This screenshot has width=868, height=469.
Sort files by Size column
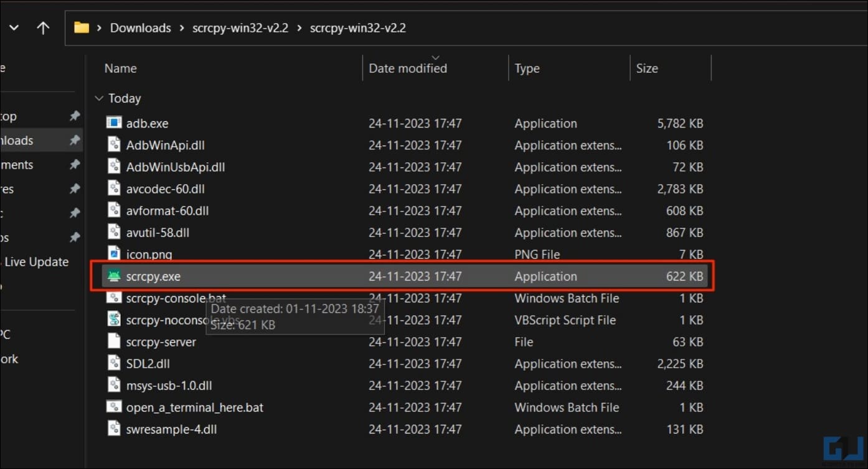pyautogui.click(x=647, y=68)
